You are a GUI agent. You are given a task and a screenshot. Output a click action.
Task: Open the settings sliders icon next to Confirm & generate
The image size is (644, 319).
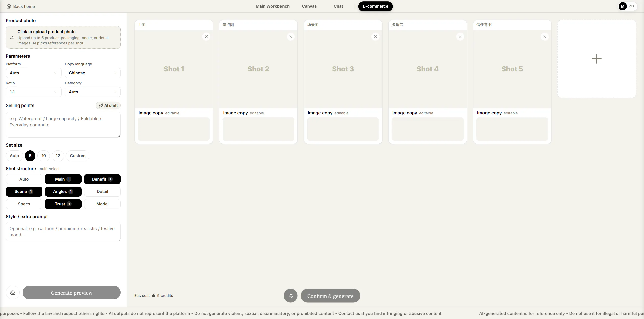coord(291,296)
